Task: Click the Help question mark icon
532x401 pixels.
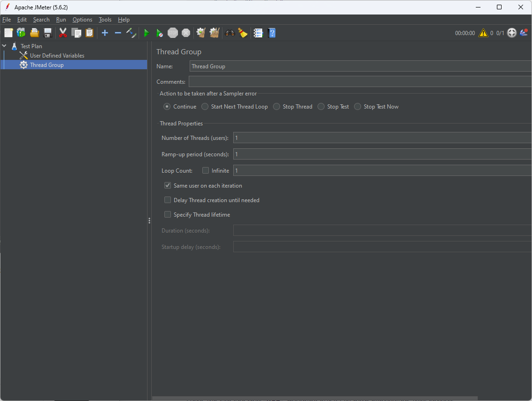Action: (272, 33)
